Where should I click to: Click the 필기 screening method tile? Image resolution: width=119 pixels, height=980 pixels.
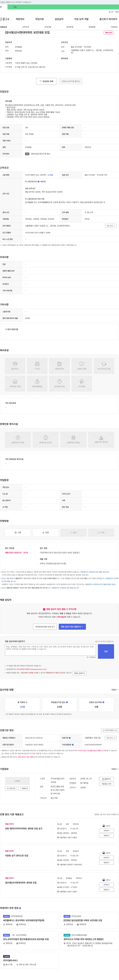(73, 533)
